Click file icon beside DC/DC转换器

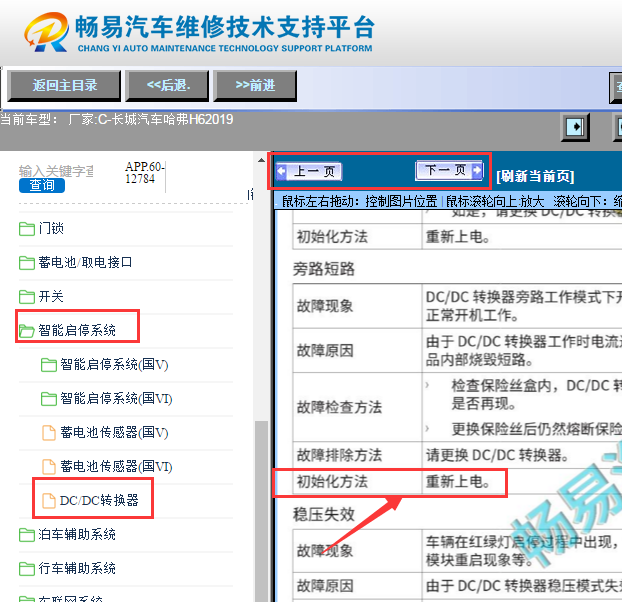49,501
